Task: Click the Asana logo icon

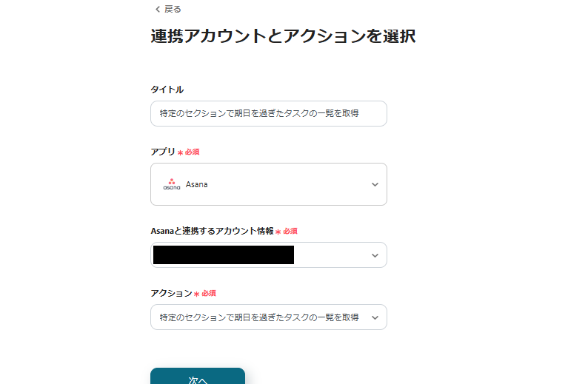Action: 171,184
